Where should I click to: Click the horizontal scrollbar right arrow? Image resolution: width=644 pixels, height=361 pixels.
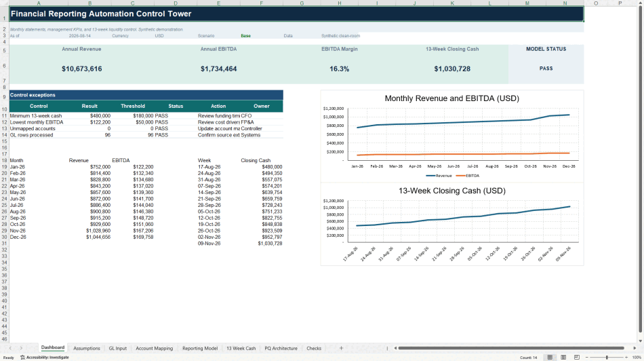635,348
